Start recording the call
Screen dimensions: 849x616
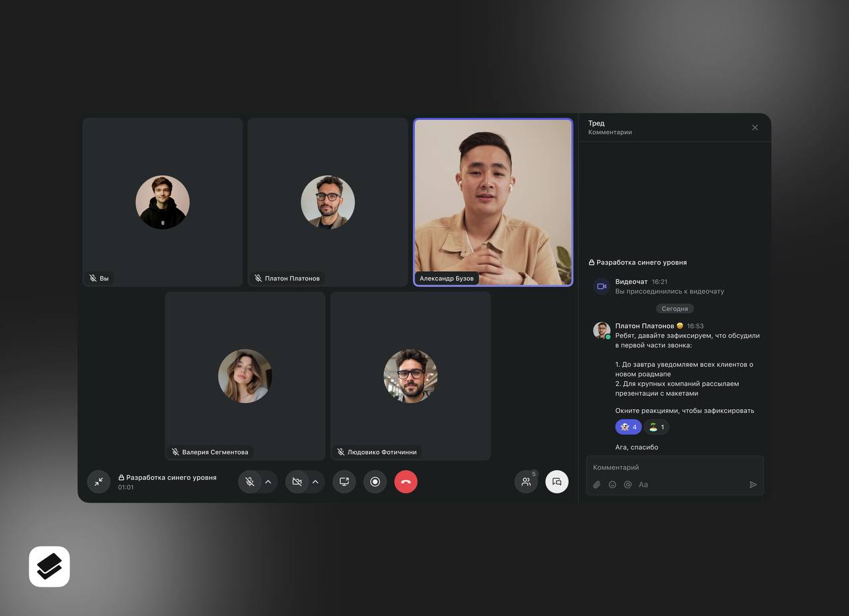click(375, 481)
